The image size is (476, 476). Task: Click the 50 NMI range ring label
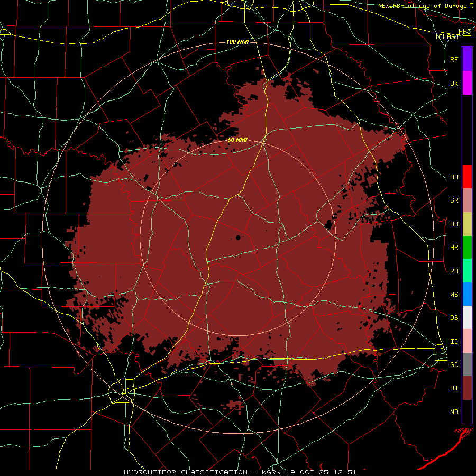click(x=237, y=140)
